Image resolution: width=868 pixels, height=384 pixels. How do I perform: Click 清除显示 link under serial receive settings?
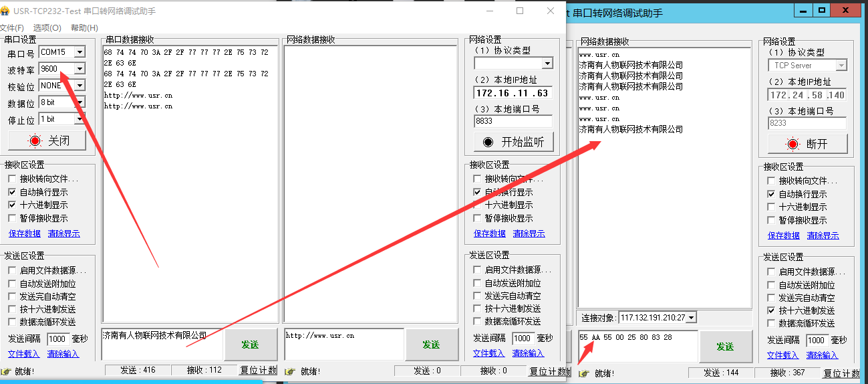click(x=63, y=233)
